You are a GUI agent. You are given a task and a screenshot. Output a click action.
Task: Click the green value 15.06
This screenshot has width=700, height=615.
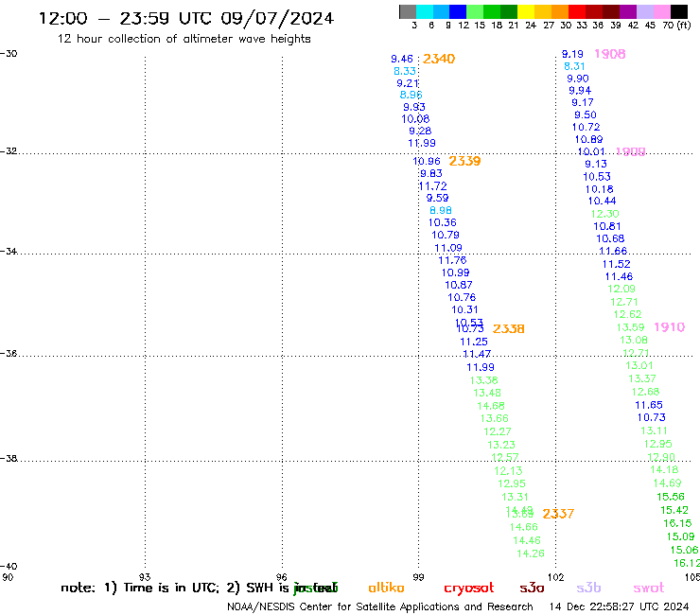click(x=684, y=551)
